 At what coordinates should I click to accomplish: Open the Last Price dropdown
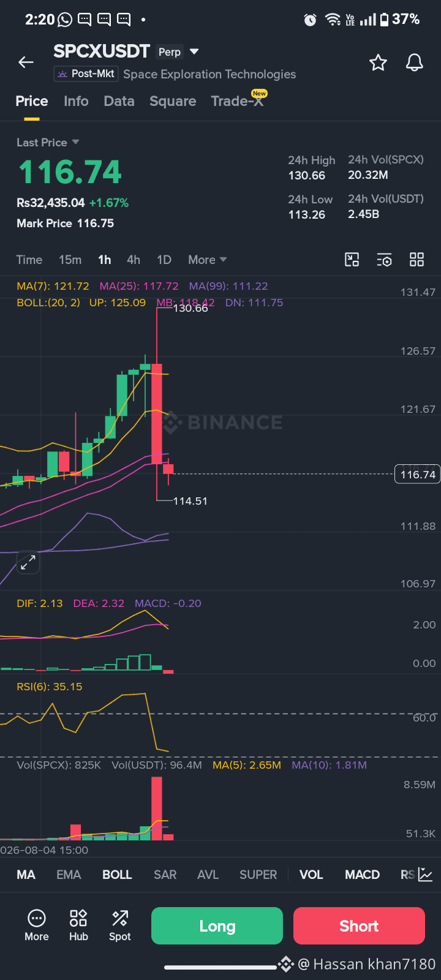click(x=48, y=142)
